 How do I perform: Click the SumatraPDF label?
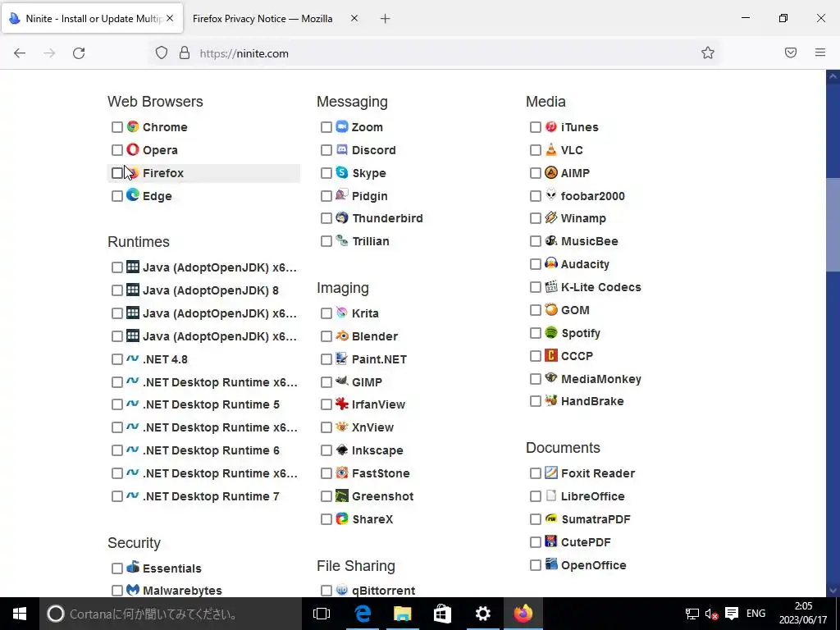click(596, 519)
